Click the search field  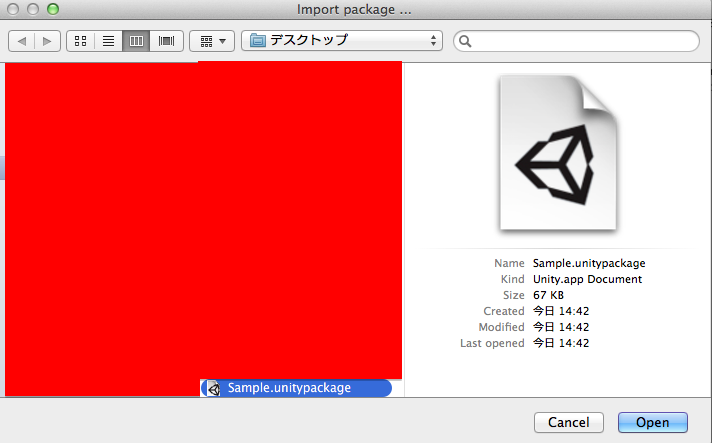(576, 41)
